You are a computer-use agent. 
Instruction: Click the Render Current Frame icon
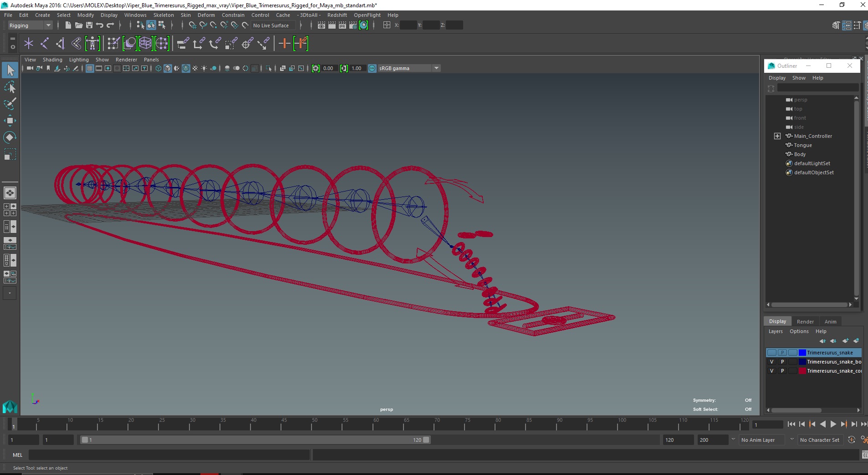click(x=332, y=25)
